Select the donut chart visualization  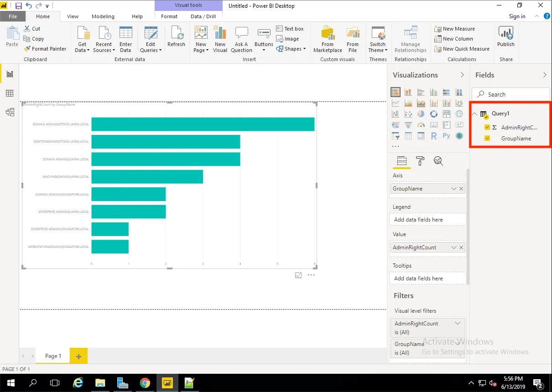[x=434, y=114]
